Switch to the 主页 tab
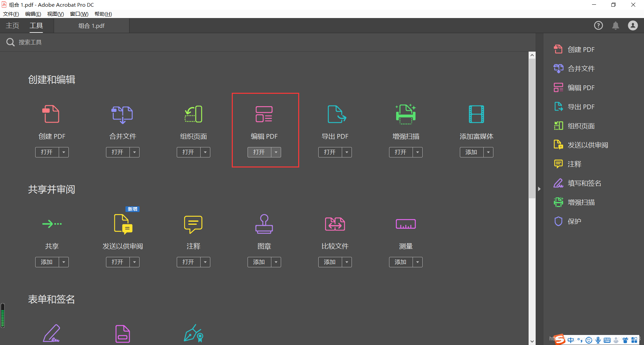Image resolution: width=644 pixels, height=345 pixels. (12, 26)
